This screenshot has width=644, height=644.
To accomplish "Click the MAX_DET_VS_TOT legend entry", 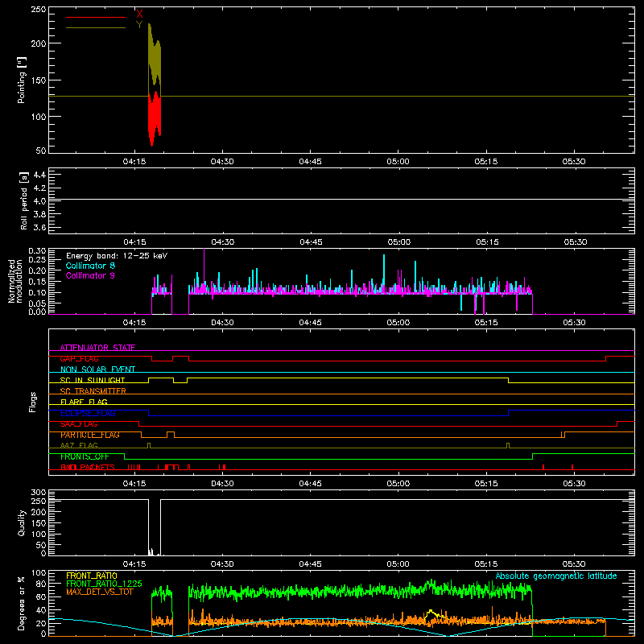I will tap(100, 592).
